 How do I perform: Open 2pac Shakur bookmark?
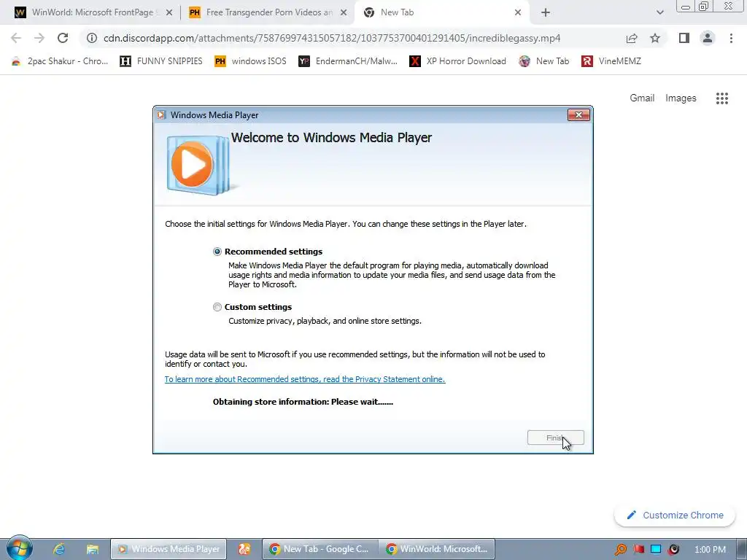60,61
